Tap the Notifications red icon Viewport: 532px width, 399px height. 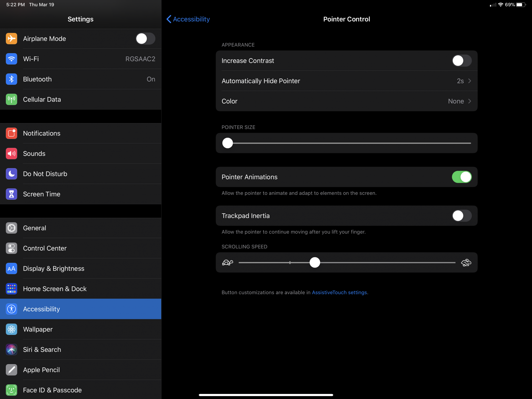pos(11,133)
